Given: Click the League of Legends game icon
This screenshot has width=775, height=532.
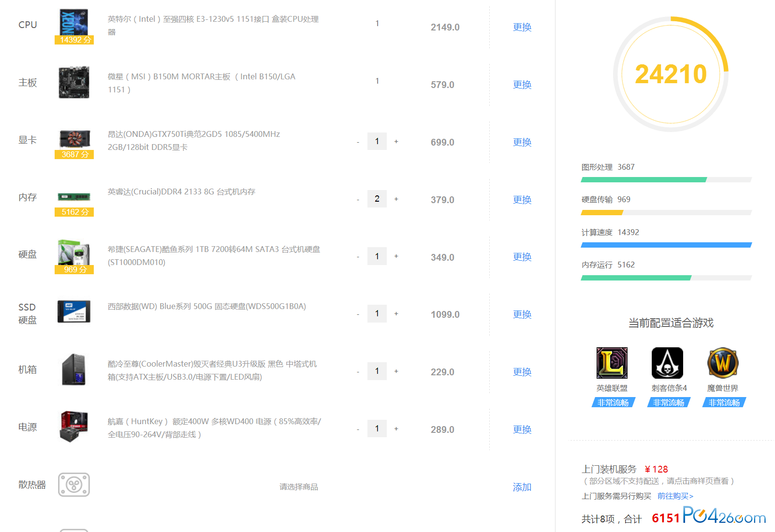Looking at the screenshot, I should [x=612, y=363].
